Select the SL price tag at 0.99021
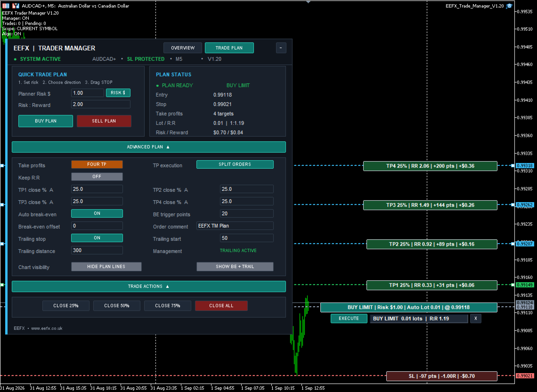 pyautogui.click(x=524, y=376)
